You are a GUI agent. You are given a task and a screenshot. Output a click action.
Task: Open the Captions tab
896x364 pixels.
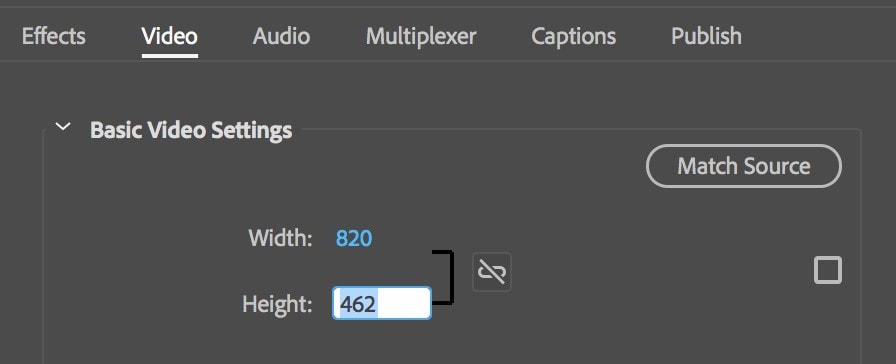coord(574,37)
